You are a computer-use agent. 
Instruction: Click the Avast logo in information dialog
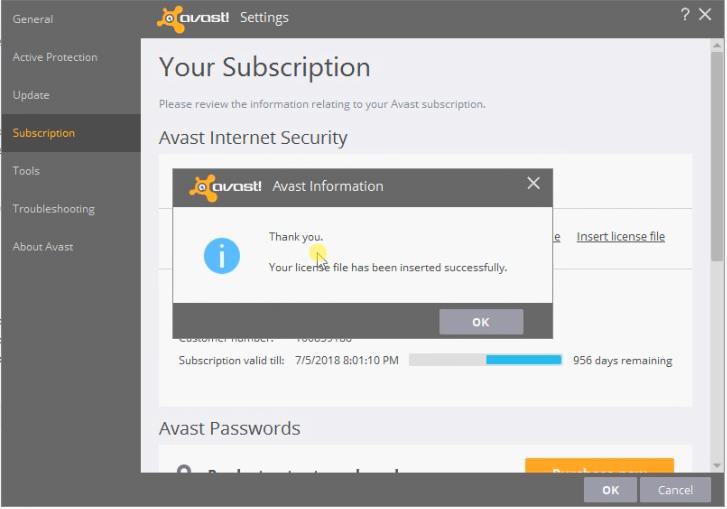pyautogui.click(x=225, y=187)
